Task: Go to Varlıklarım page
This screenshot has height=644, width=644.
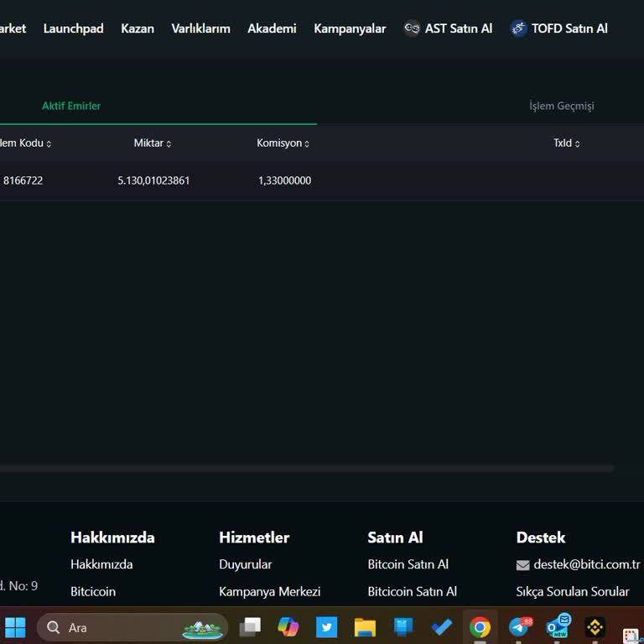Action: 201,29
